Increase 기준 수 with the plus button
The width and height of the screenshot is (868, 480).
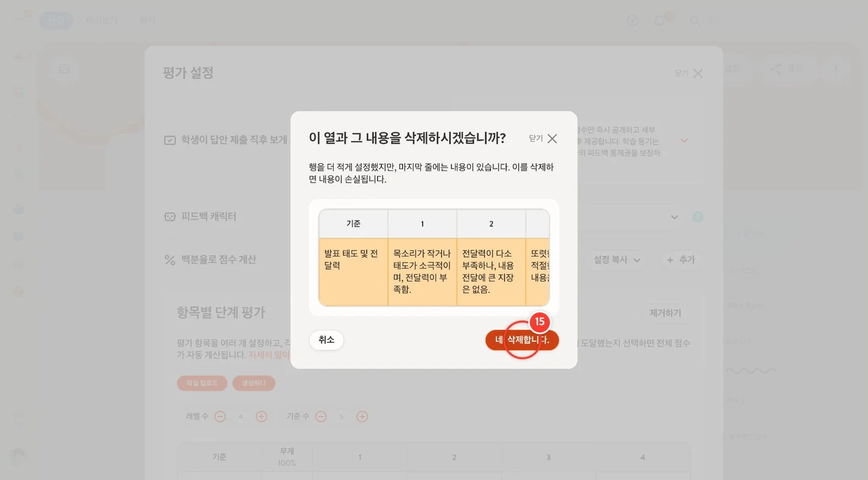[362, 417]
